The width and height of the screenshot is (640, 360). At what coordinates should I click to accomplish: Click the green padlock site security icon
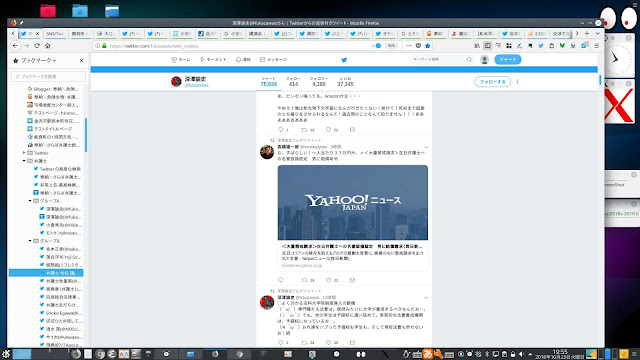pyautogui.click(x=104, y=46)
